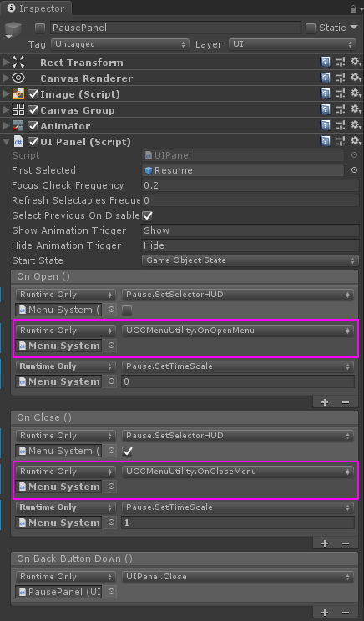Select the Inspector tab

point(36,8)
